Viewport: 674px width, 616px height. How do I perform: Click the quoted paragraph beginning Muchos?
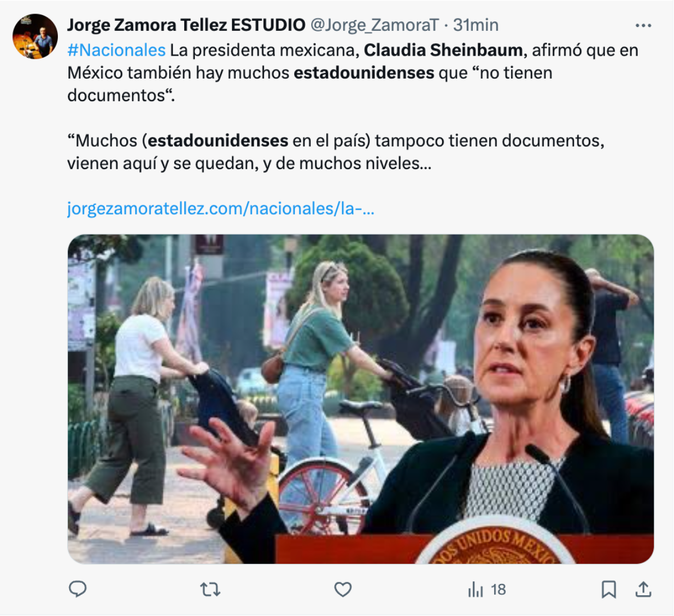pyautogui.click(x=336, y=152)
